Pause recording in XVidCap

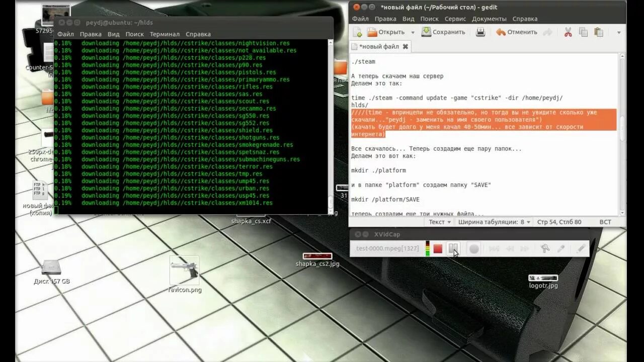(453, 248)
